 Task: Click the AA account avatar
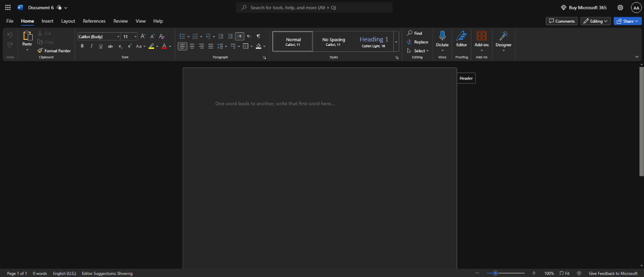click(635, 8)
